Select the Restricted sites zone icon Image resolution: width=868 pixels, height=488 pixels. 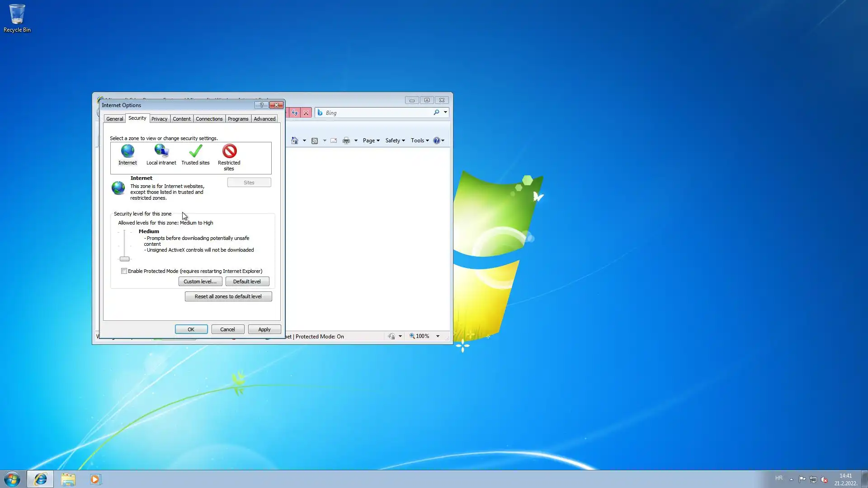pyautogui.click(x=229, y=151)
